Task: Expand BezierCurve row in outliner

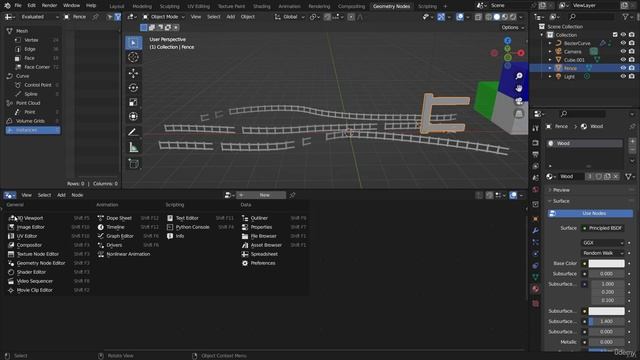Action: (x=550, y=43)
